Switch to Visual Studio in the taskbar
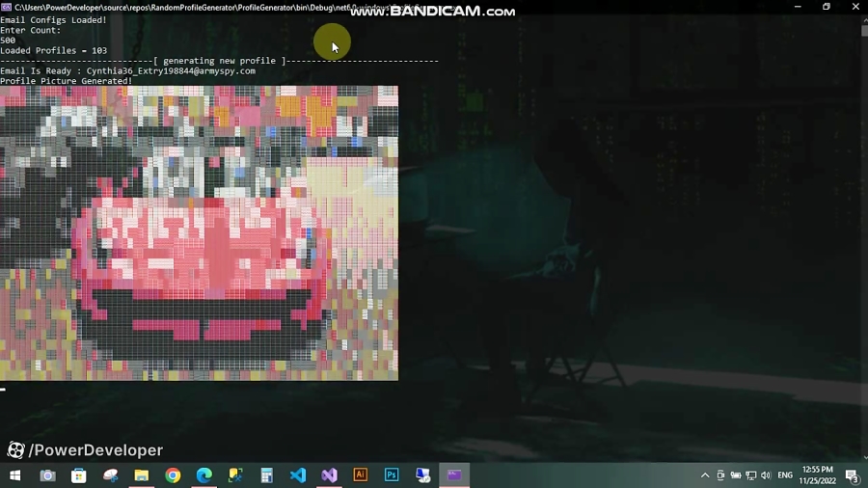Screen dimensions: 868x488 [x=329, y=475]
